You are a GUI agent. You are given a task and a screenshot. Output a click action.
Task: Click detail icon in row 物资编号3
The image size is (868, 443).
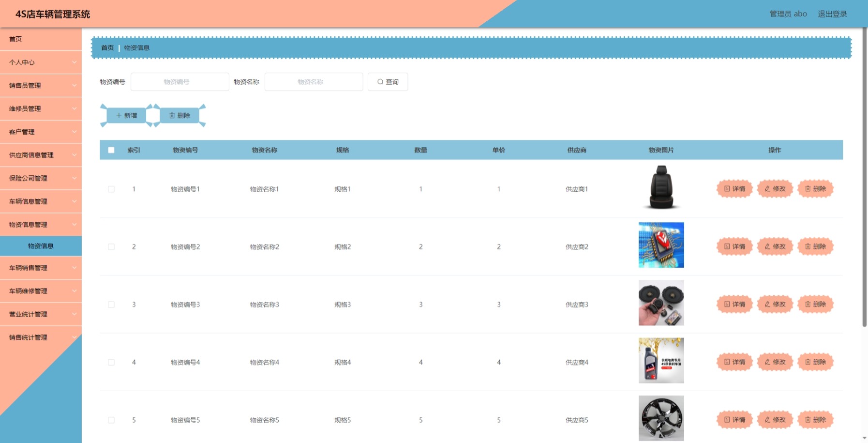727,304
